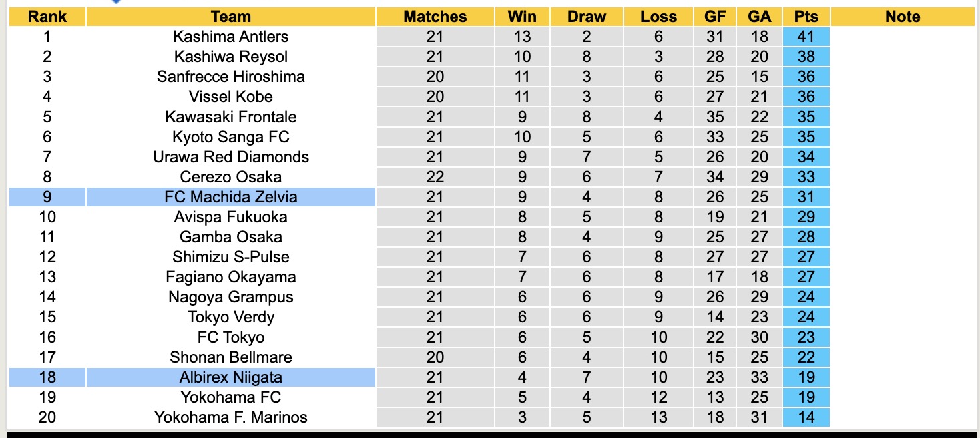Select the Cerezo Osaka team name
Image resolution: width=980 pixels, height=438 pixels.
point(230,177)
